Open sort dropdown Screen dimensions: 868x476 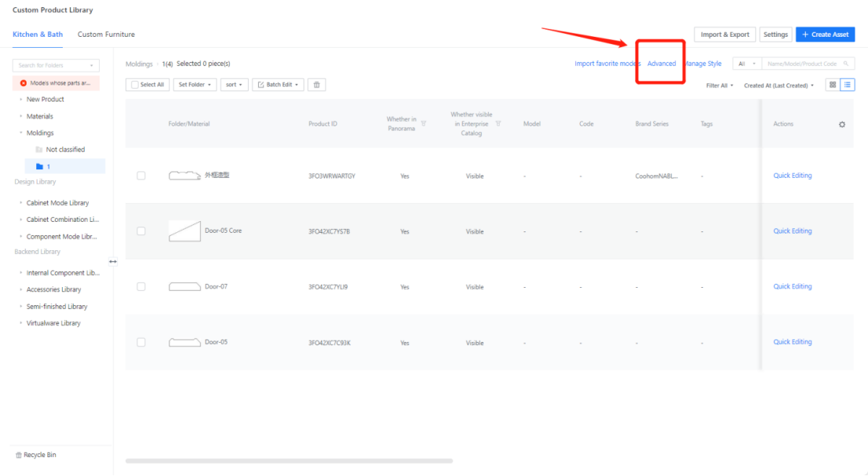tap(234, 85)
